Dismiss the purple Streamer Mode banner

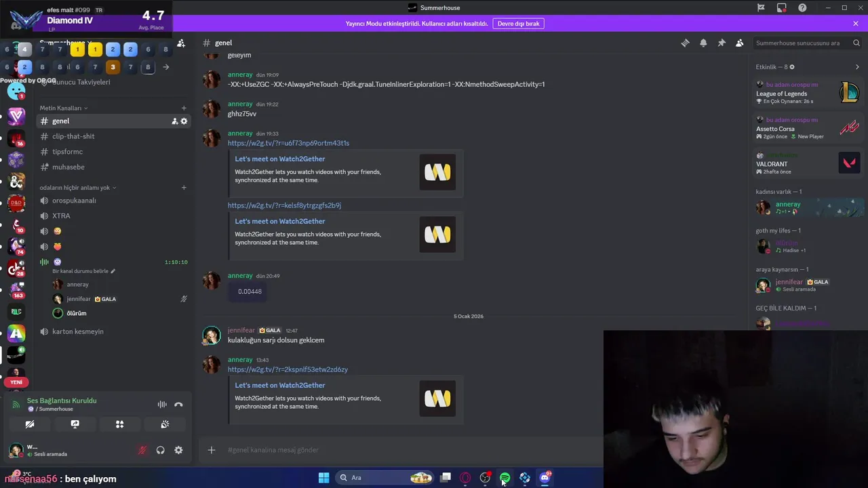point(856,23)
